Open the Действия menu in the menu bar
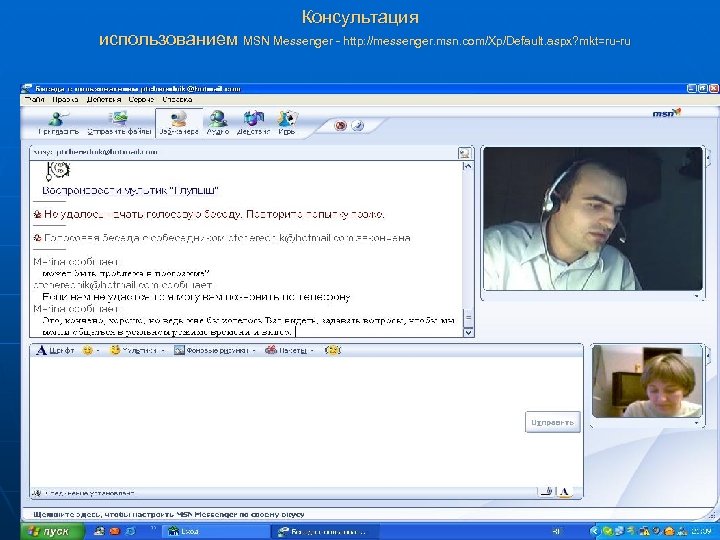 [x=104, y=100]
